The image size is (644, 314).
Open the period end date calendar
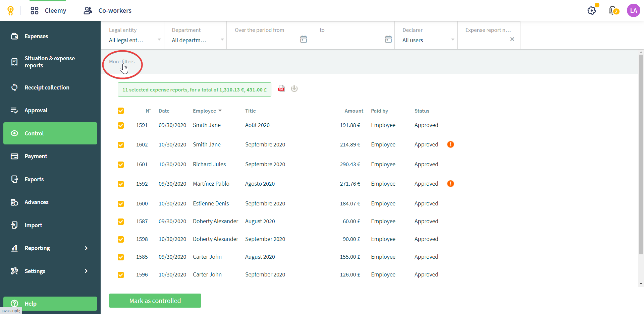pos(388,39)
